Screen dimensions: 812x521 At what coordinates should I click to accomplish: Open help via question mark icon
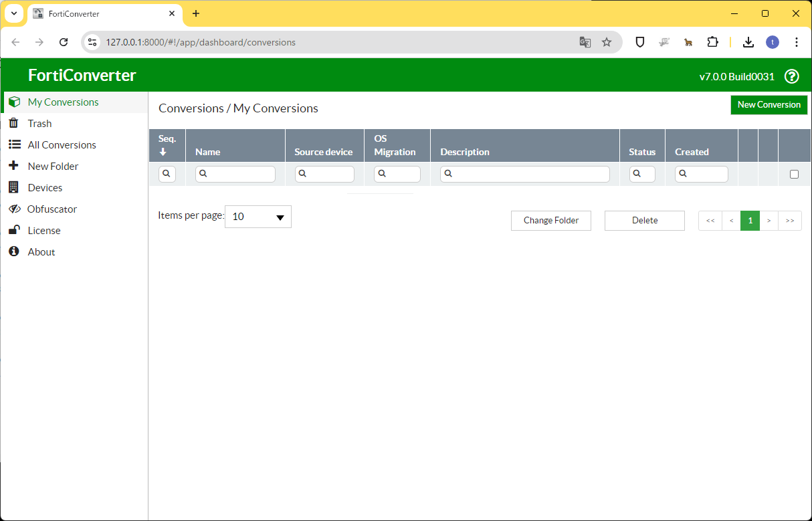[x=792, y=76]
